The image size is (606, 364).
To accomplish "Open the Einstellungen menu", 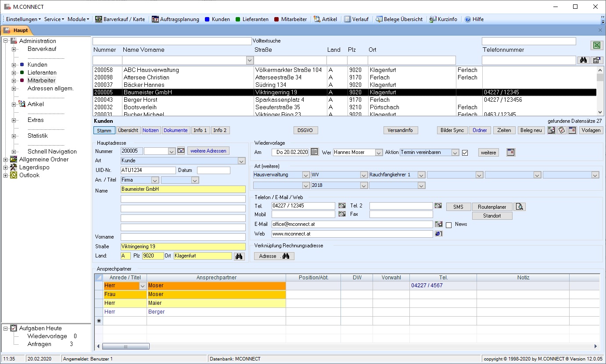I will pyautogui.click(x=23, y=19).
